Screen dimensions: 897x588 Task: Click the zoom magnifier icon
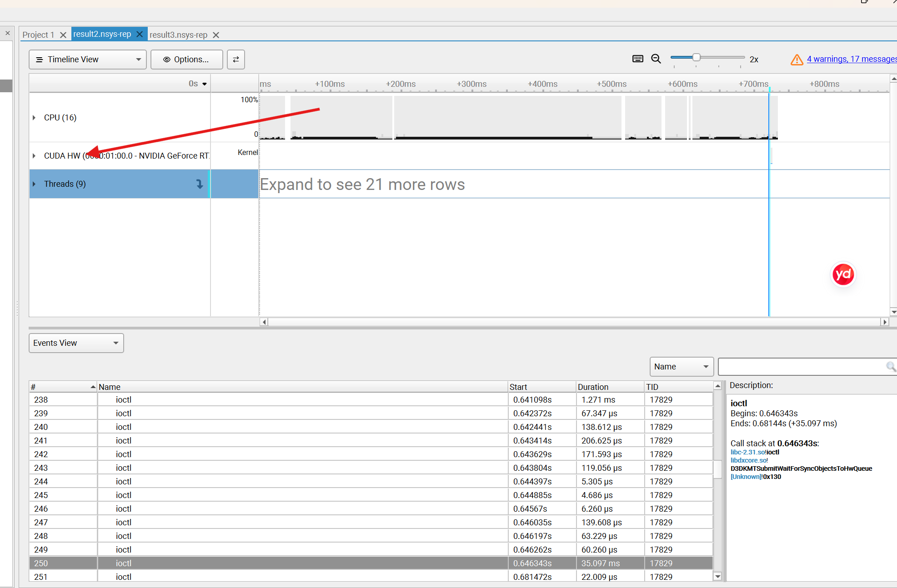coord(656,59)
